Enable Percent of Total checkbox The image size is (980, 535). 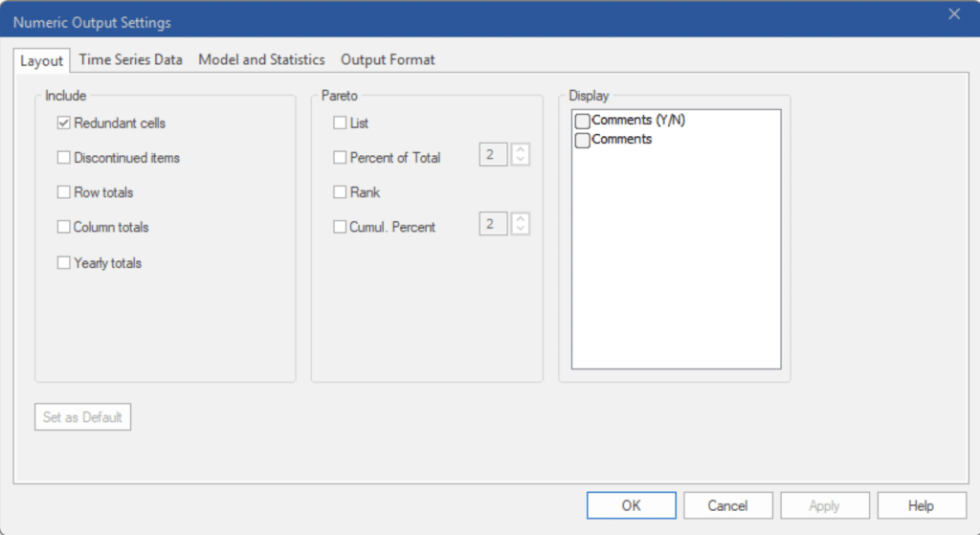tap(340, 158)
